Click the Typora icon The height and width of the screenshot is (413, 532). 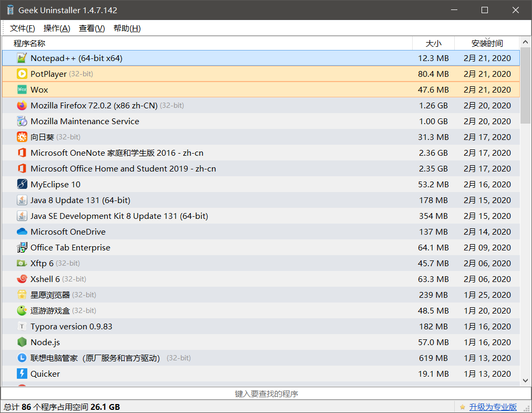[22, 326]
